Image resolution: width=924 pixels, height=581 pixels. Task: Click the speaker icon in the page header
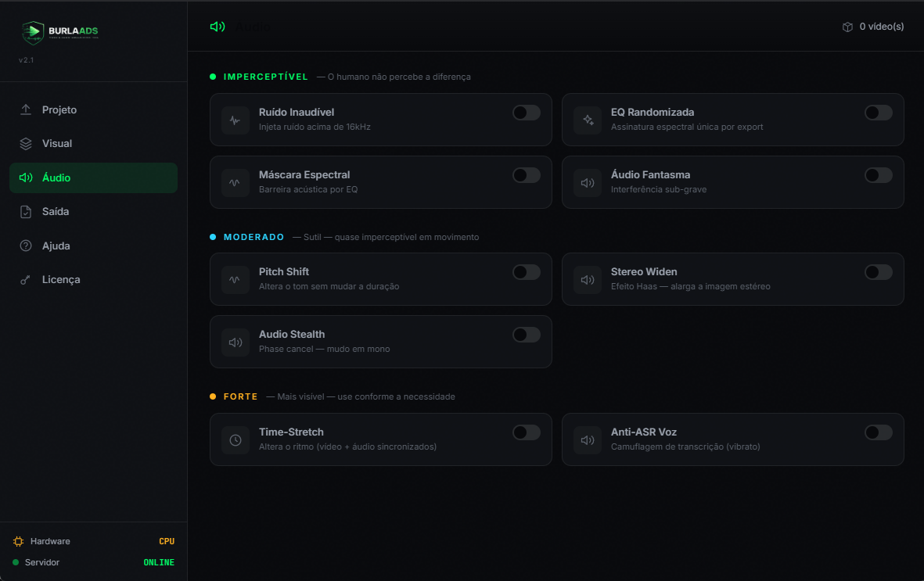218,27
